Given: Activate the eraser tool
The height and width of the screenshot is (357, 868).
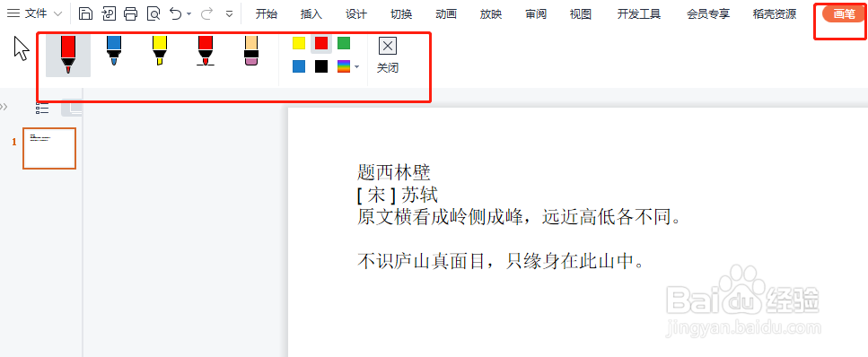Looking at the screenshot, I should point(251,51).
